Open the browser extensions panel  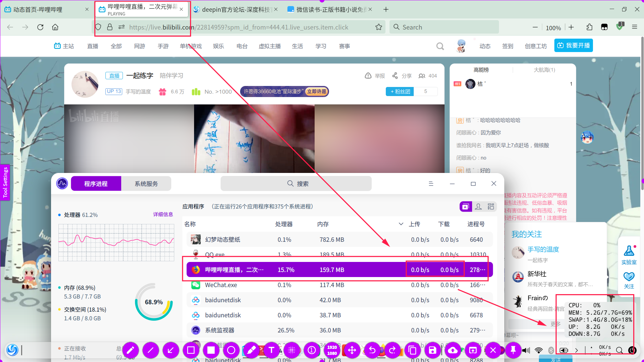click(589, 27)
